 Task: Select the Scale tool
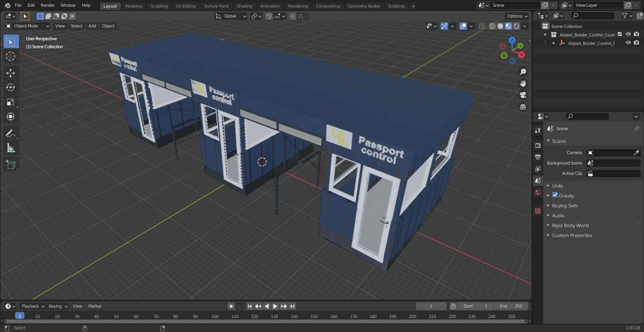point(11,102)
